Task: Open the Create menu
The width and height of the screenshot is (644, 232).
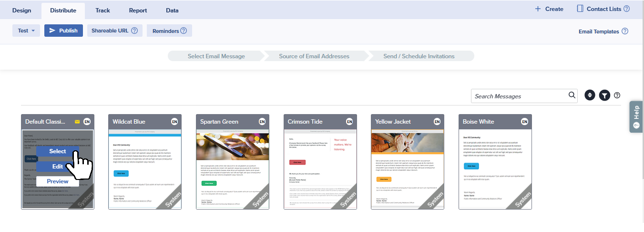Action: point(549,9)
